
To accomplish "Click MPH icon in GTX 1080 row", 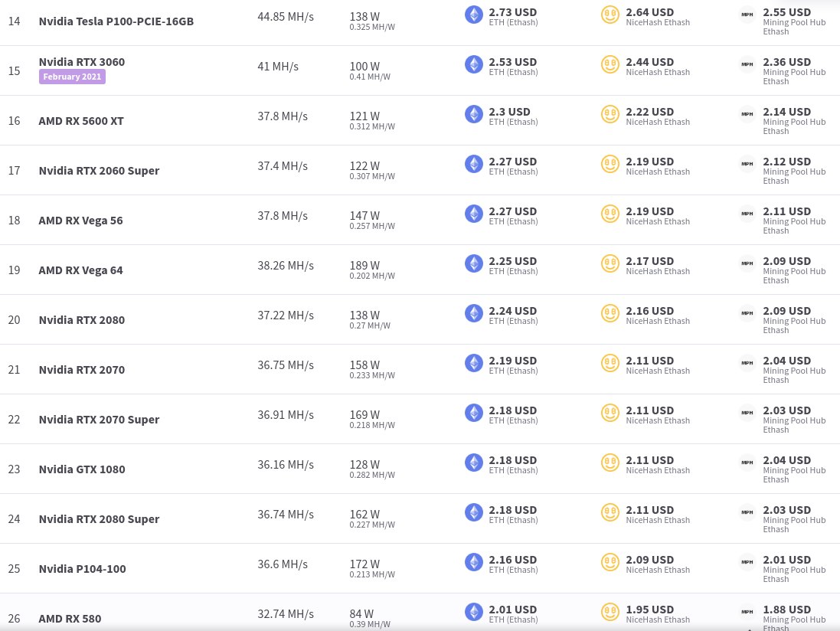I will [x=747, y=463].
